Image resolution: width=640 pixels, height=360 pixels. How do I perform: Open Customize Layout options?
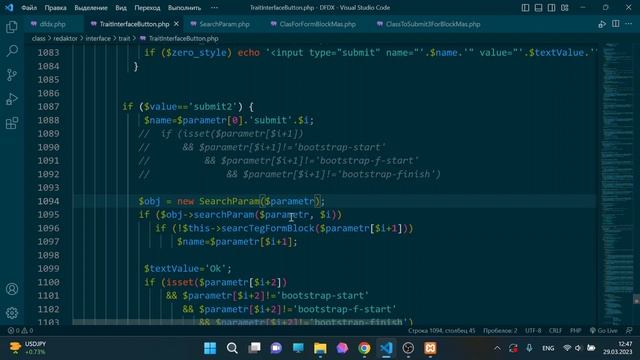(564, 7)
